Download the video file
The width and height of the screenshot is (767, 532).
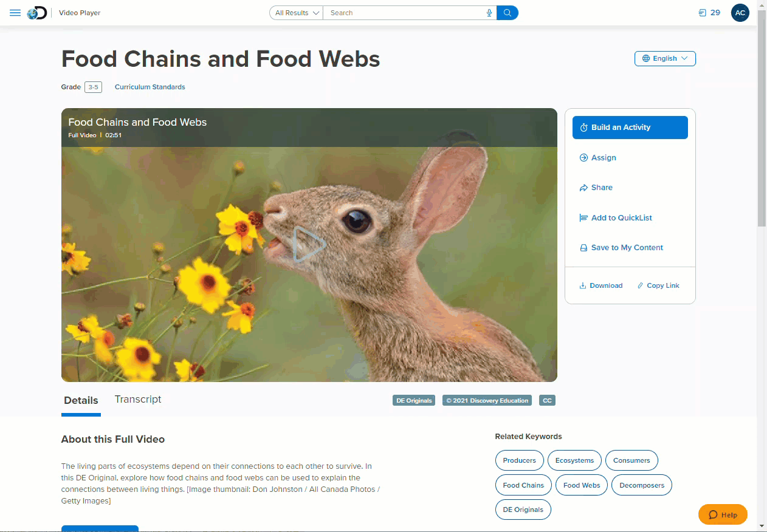(x=600, y=285)
